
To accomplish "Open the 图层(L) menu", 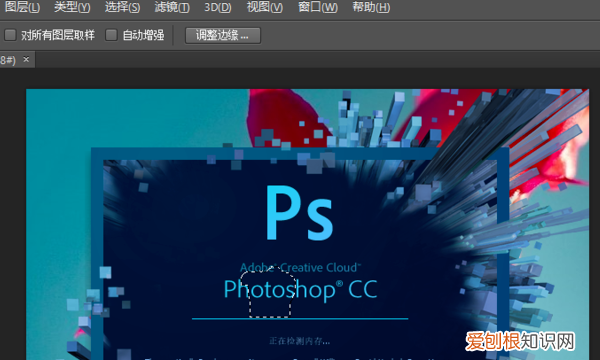I will pos(22,7).
